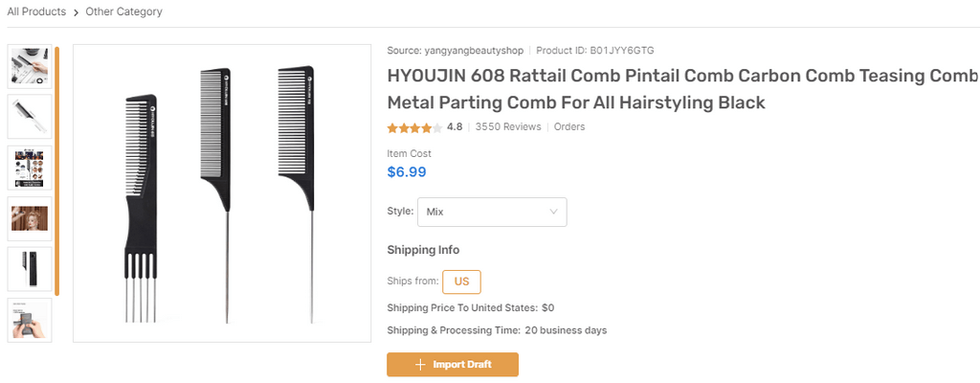Click the main comb product image
The image size is (980, 383).
coord(222,193)
